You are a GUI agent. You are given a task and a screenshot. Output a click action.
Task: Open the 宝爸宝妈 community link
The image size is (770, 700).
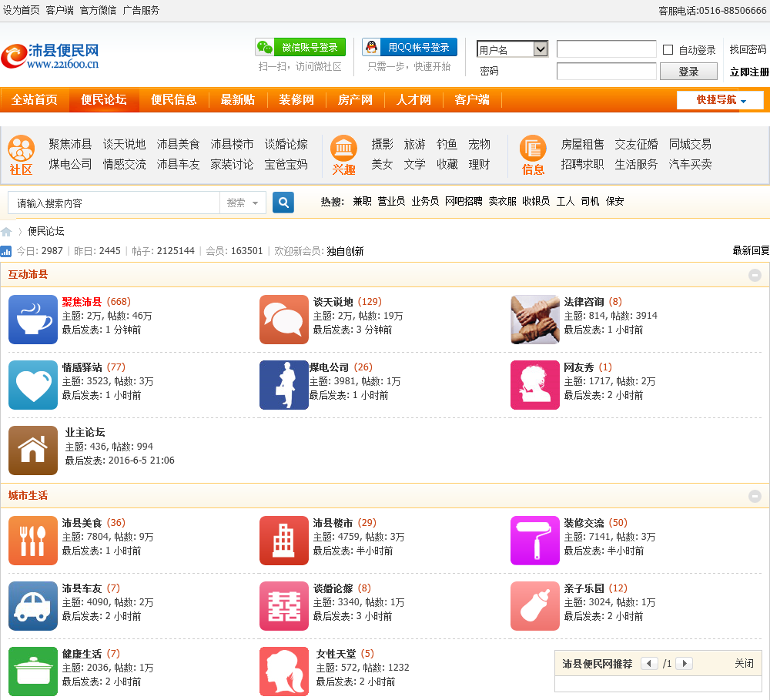[x=286, y=164]
